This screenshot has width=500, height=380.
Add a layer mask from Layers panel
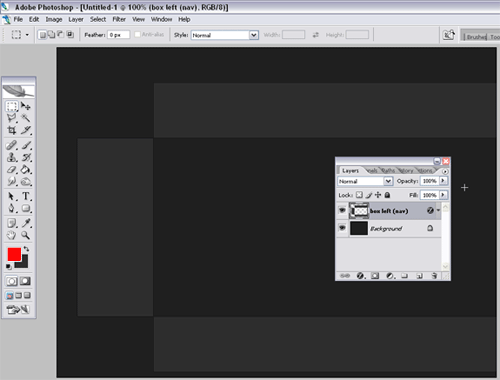click(375, 276)
